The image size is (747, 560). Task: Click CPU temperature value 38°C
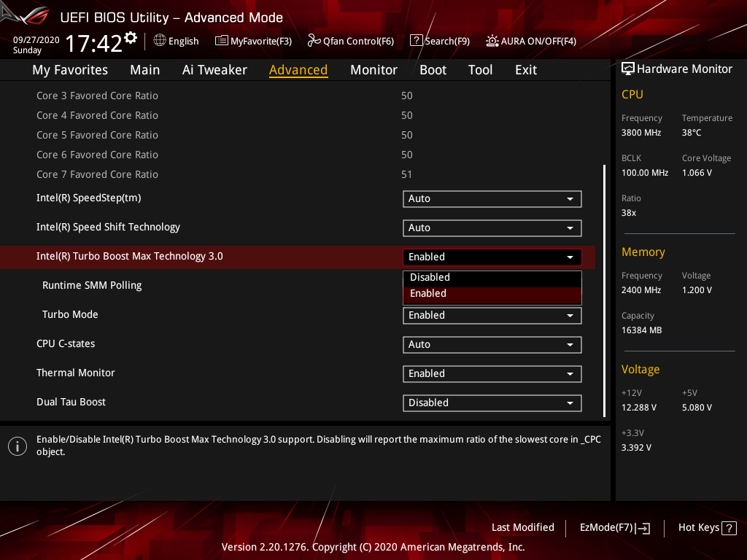click(692, 133)
